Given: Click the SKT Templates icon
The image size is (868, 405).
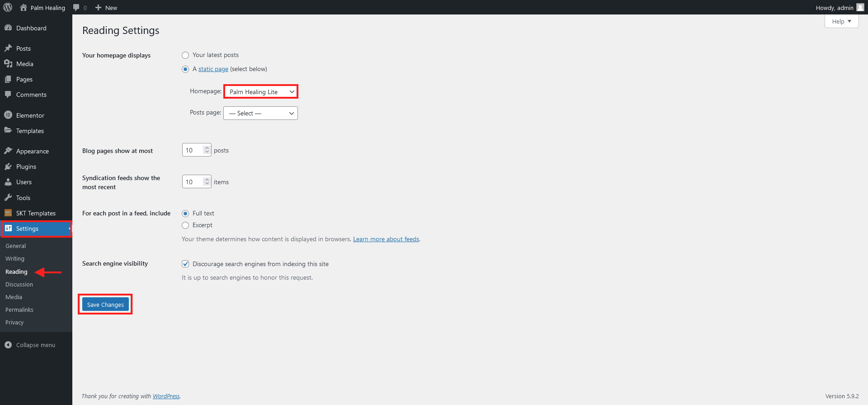Looking at the screenshot, I should coord(8,213).
